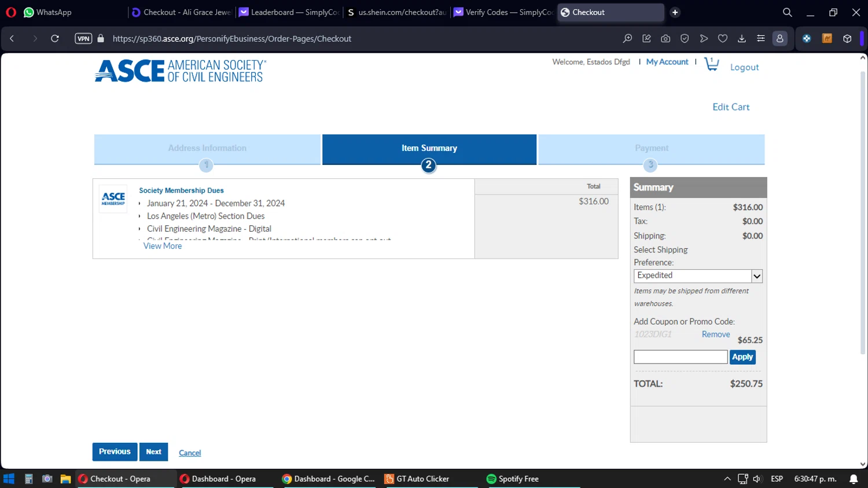868x488 pixels.
Task: Open Camera app from taskbar
Action: click(x=47, y=479)
